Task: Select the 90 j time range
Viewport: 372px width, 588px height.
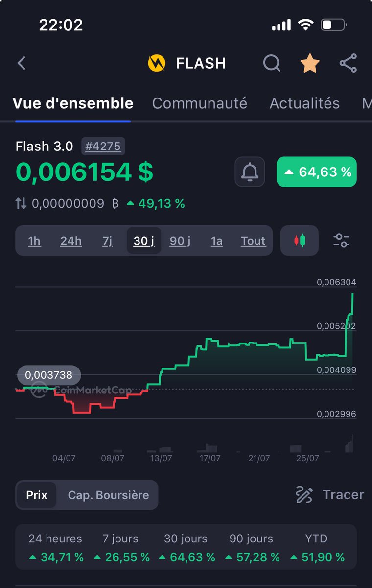Action: pyautogui.click(x=180, y=241)
